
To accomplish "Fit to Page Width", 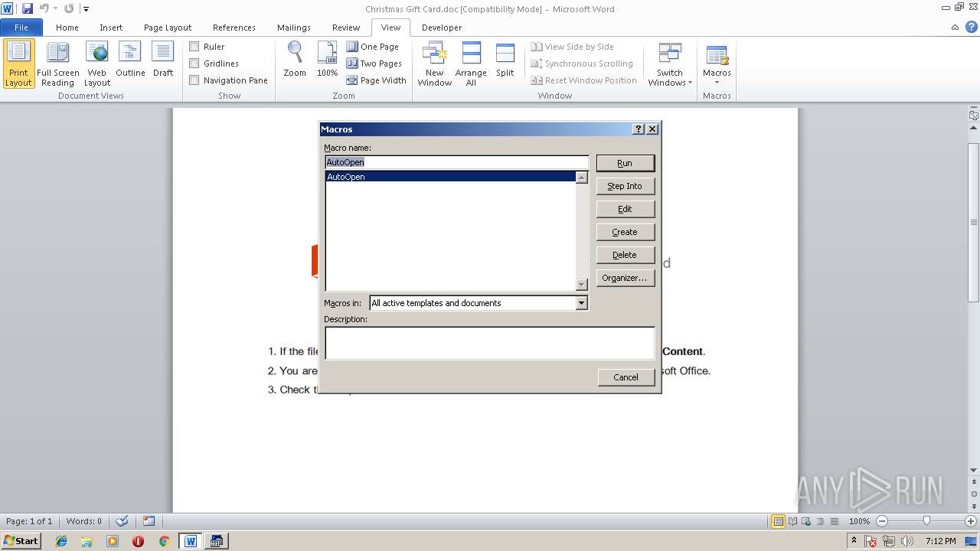I will coord(376,80).
